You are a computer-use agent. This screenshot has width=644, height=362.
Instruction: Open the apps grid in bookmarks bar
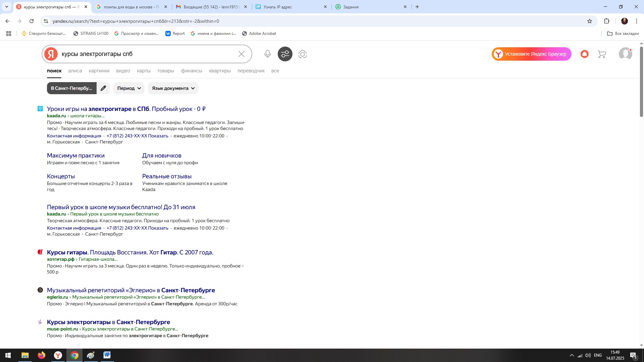point(9,34)
